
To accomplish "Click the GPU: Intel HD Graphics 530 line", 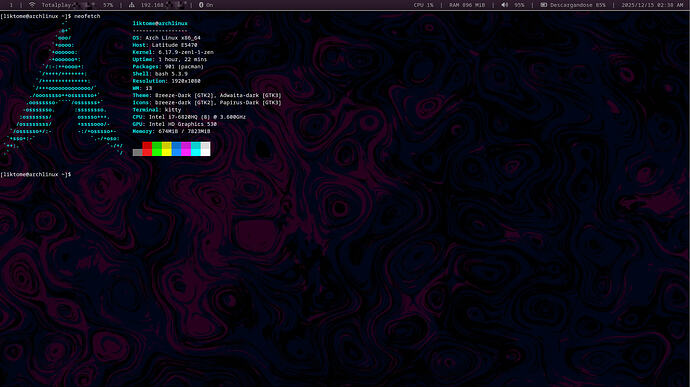I will [x=175, y=124].
